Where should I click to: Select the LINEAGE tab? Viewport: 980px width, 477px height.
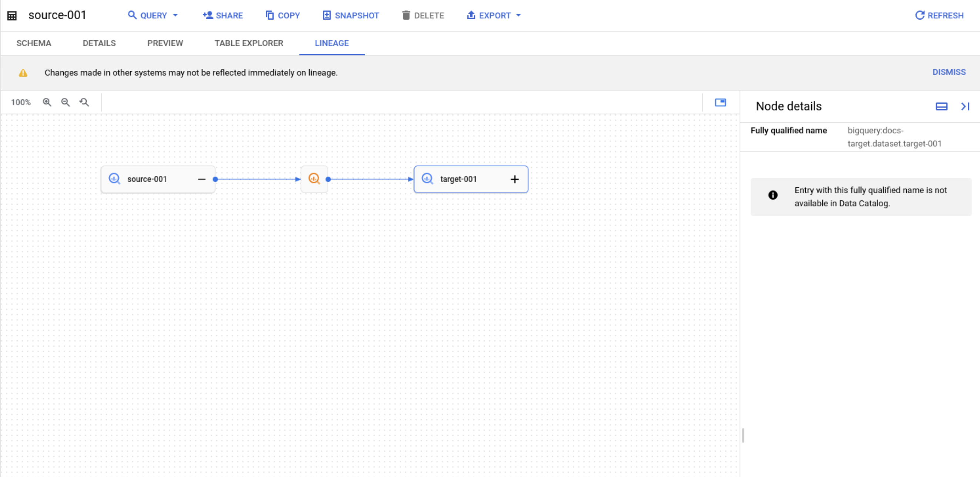pyautogui.click(x=332, y=43)
